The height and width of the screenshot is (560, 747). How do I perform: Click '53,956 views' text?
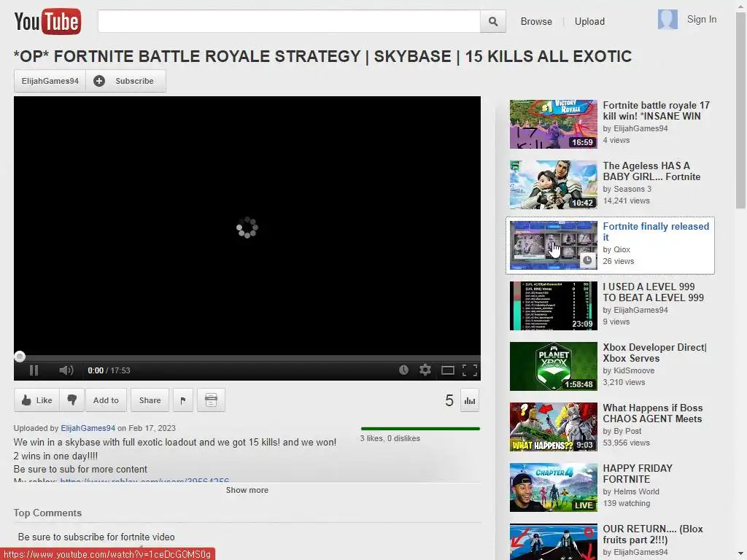626,443
